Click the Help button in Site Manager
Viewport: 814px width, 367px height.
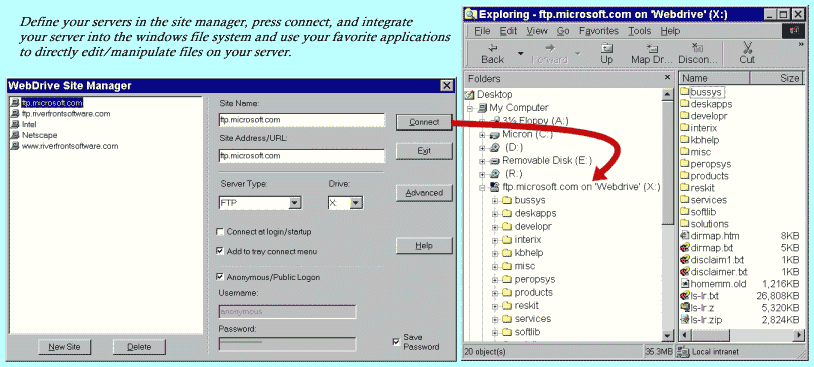pyautogui.click(x=424, y=246)
